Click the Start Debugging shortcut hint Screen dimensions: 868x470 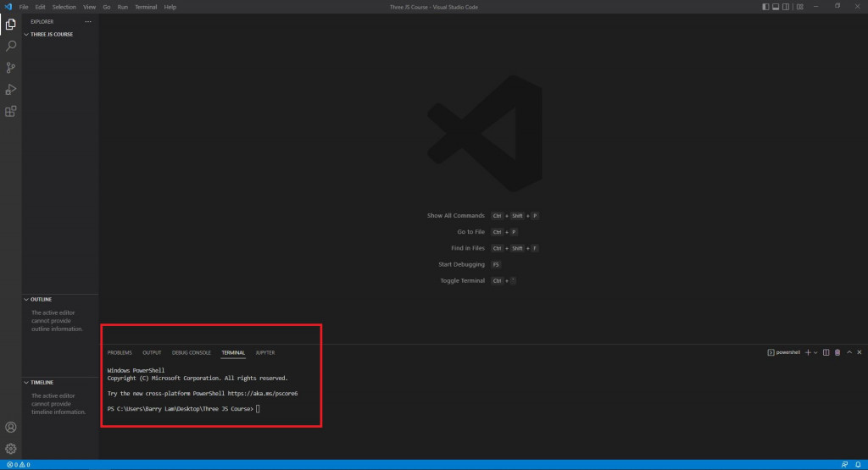click(x=470, y=264)
